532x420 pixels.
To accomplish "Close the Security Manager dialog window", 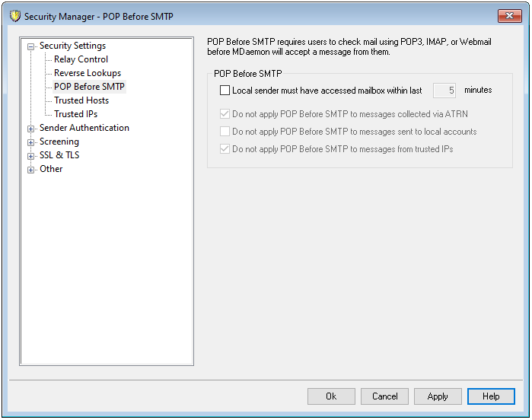I will click(509, 16).
